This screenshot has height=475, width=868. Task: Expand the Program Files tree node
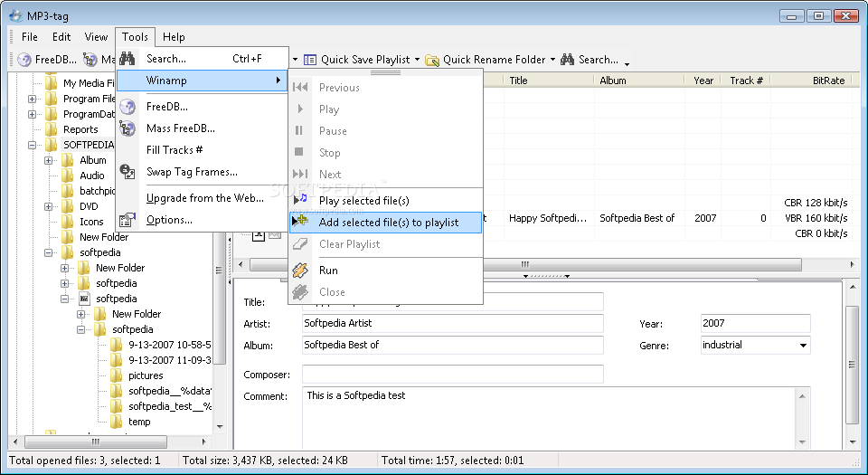(x=33, y=100)
